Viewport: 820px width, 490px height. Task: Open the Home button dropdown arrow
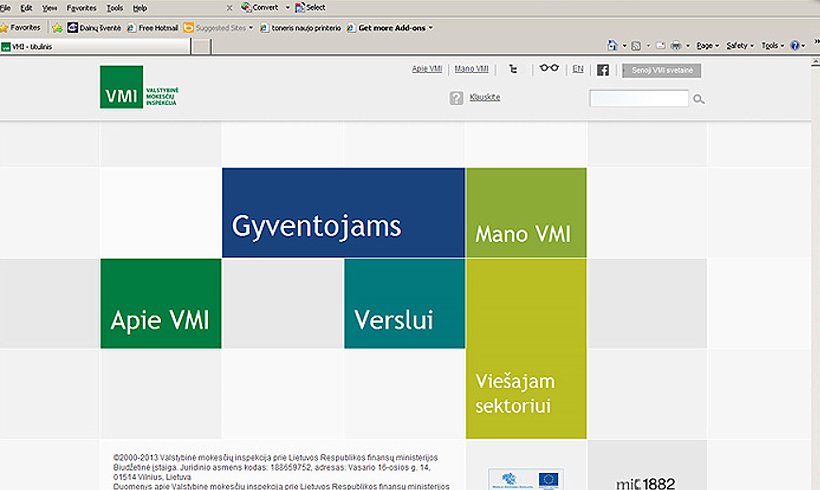pos(624,46)
